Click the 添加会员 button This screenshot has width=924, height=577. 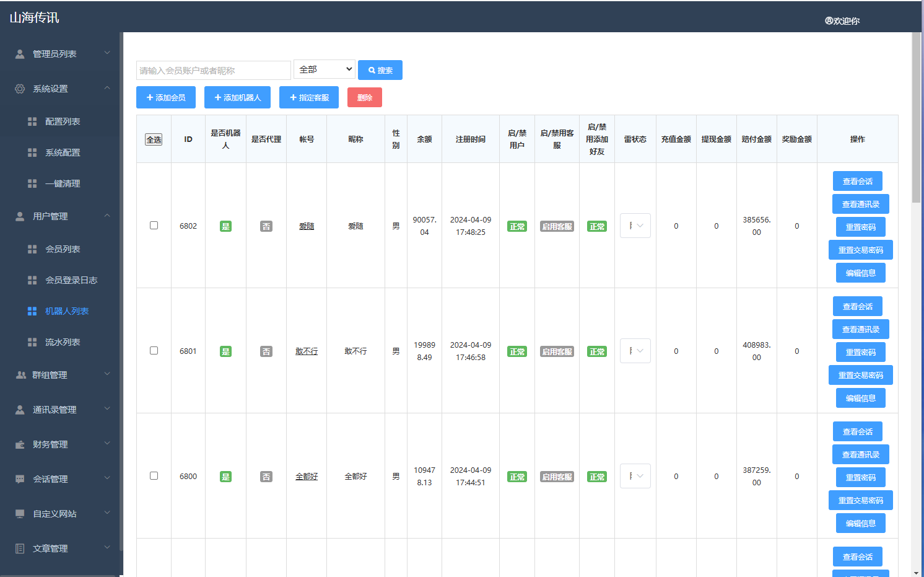point(166,97)
